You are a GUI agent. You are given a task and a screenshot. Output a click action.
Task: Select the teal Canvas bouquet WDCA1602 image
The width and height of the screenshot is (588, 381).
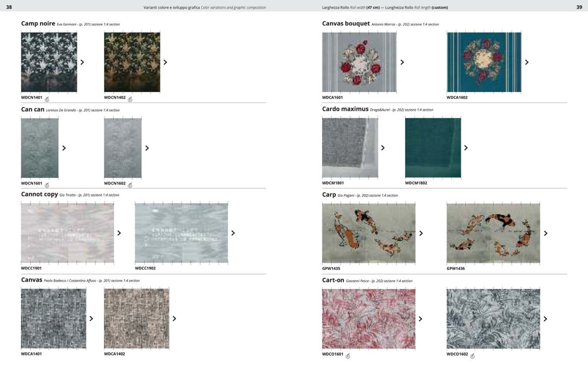point(484,62)
